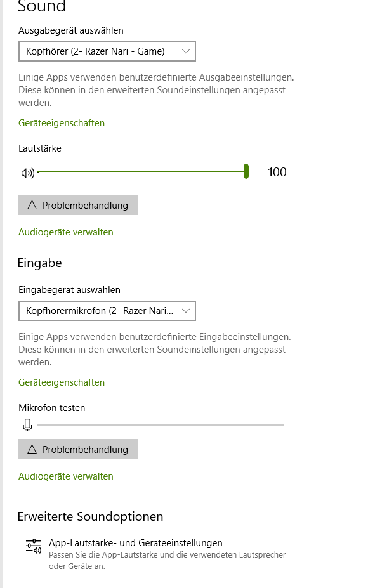Open Audiogeräte verwalten link below output section
The width and height of the screenshot is (368, 588).
coord(65,232)
